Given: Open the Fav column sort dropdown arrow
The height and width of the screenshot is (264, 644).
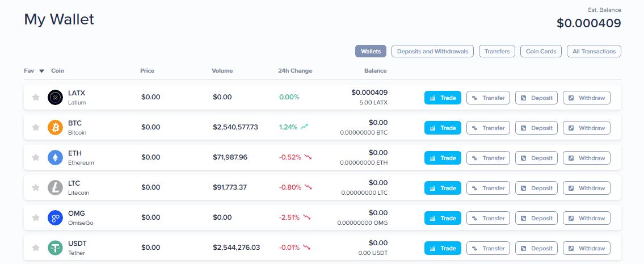Looking at the screenshot, I should 41,71.
